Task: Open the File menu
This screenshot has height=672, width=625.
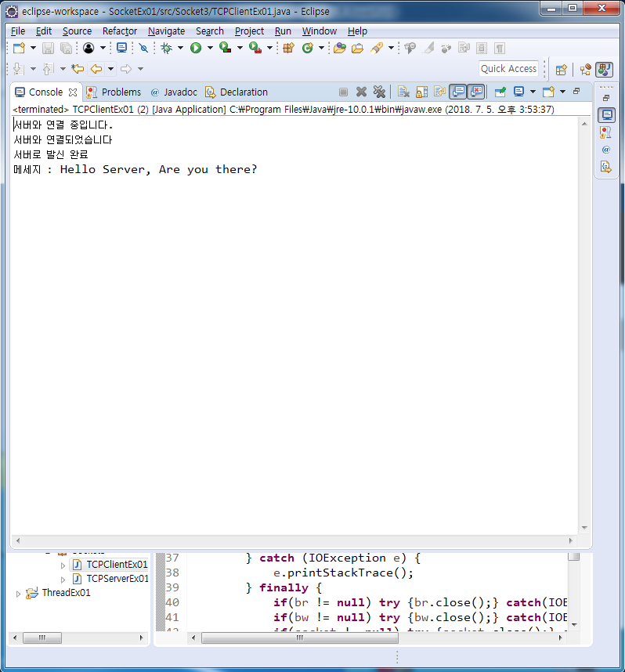Action: (x=17, y=31)
